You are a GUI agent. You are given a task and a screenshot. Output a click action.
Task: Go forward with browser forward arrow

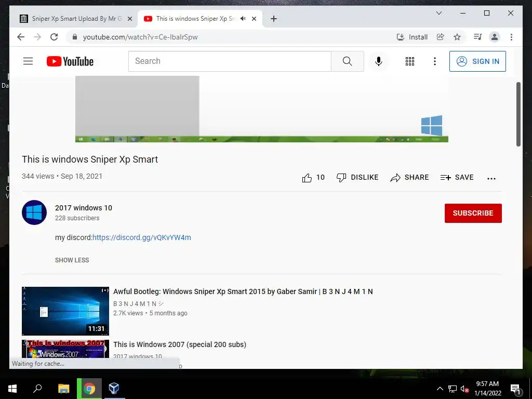[37, 37]
